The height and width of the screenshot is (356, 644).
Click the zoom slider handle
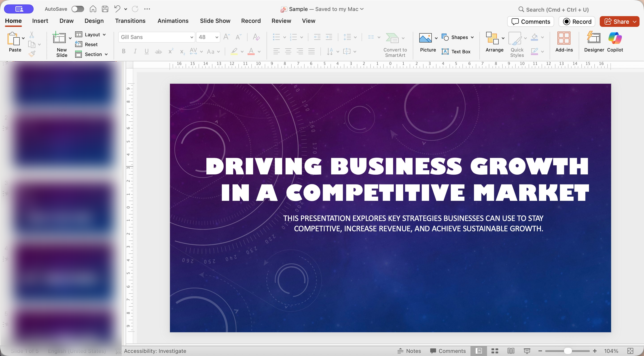(x=568, y=351)
